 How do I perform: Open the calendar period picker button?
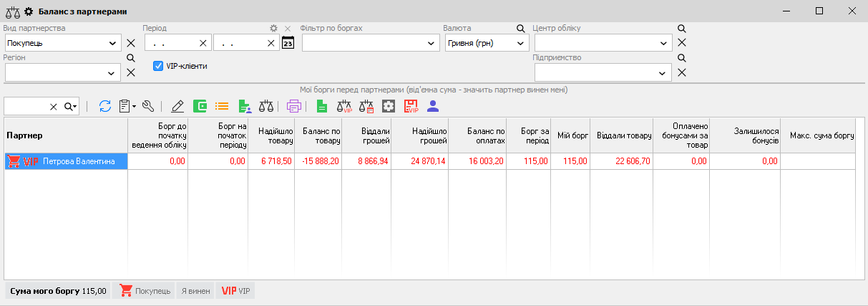coord(288,43)
